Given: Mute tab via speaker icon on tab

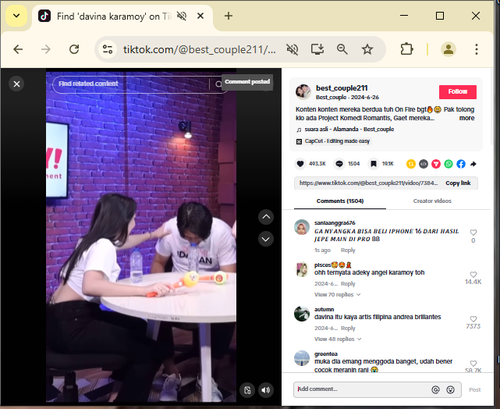Looking at the screenshot, I should (x=182, y=16).
